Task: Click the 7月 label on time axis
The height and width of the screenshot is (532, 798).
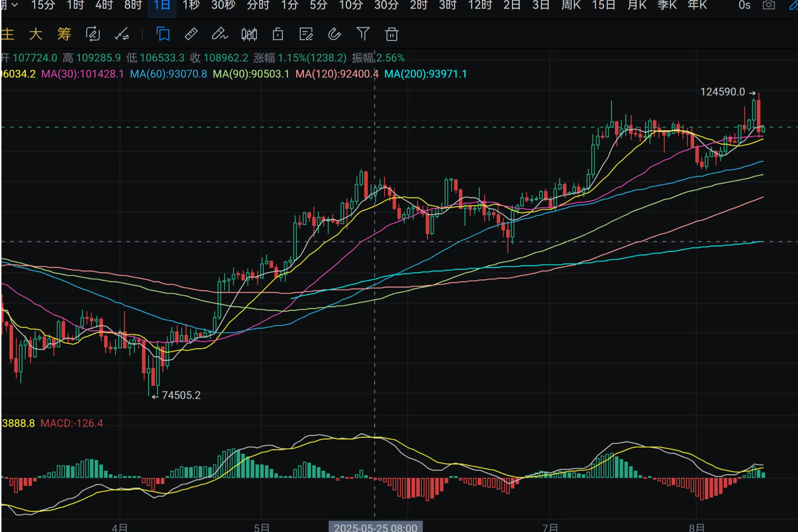Action: pos(550,528)
